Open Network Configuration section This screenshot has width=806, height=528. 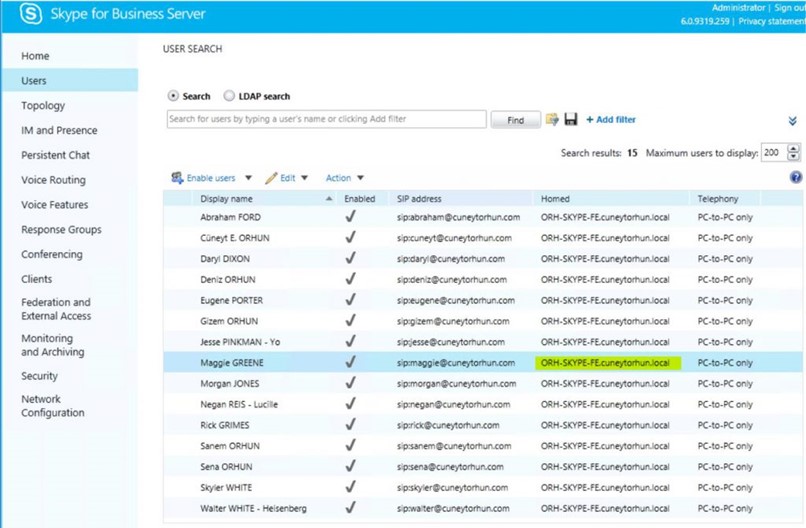pos(52,406)
